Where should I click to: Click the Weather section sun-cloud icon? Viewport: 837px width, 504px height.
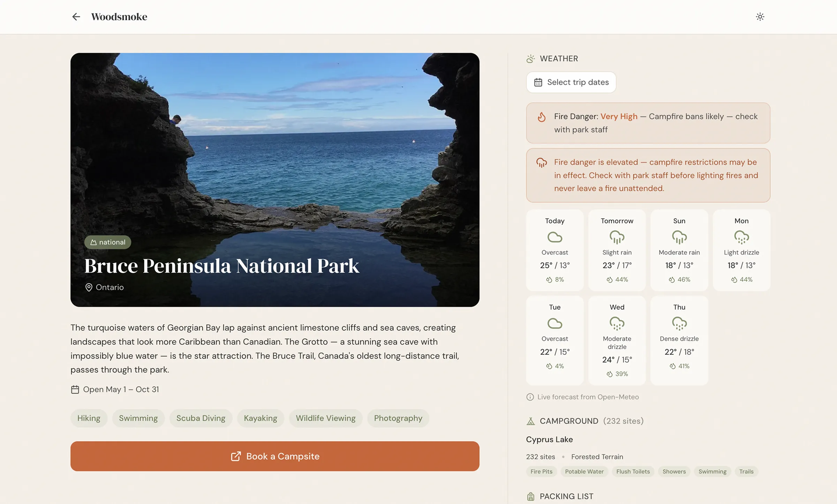(x=530, y=59)
